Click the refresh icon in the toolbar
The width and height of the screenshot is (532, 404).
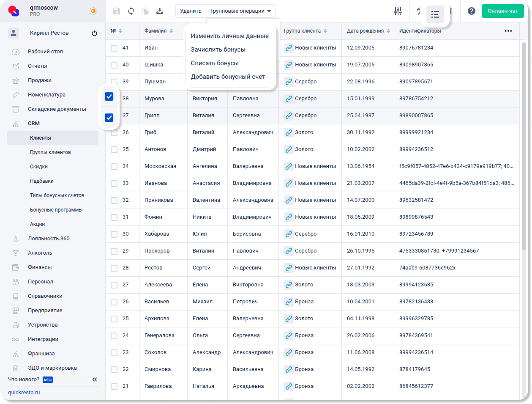pos(131,11)
